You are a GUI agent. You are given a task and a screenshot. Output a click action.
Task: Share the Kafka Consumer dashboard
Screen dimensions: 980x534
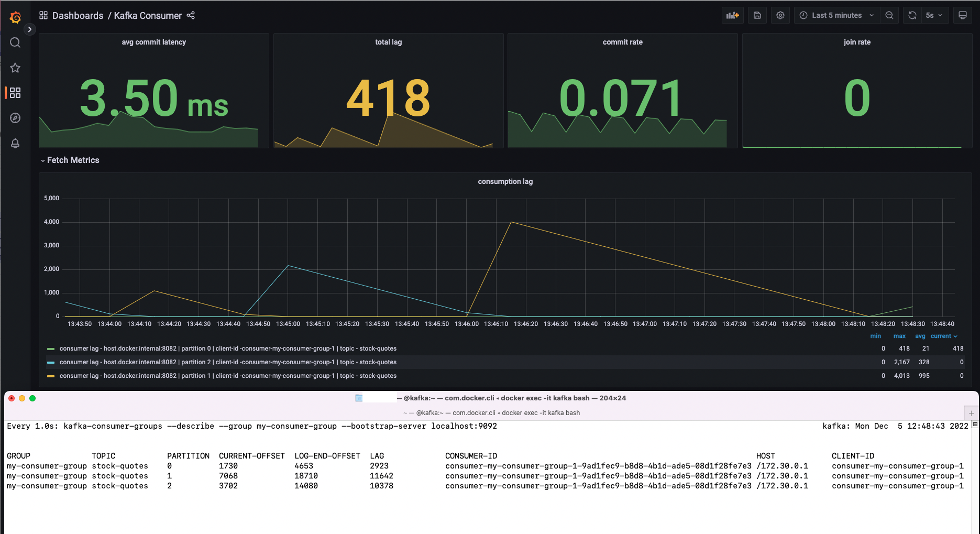point(191,15)
